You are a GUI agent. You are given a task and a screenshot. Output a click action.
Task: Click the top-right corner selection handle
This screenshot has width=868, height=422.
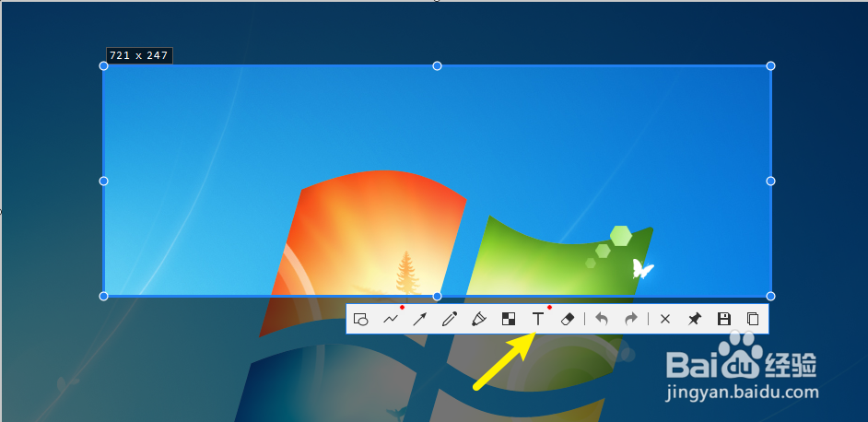coord(770,66)
